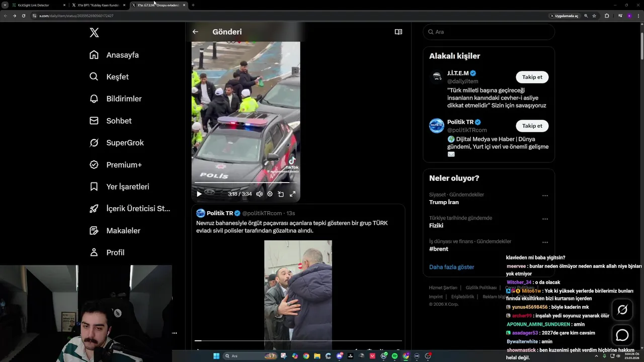Image resolution: width=644 pixels, height=362 pixels.
Task: Click the Ara search field on X
Action: pyautogui.click(x=489, y=32)
